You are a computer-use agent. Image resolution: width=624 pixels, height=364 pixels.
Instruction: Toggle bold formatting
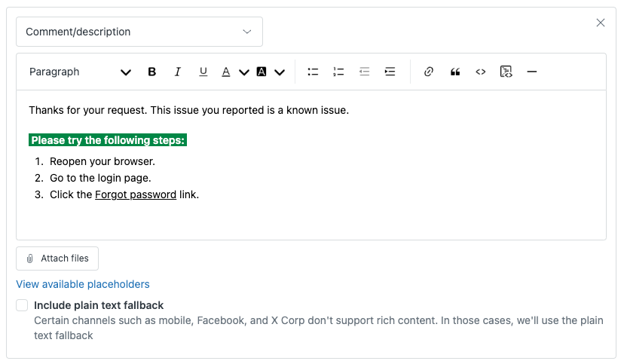[151, 72]
